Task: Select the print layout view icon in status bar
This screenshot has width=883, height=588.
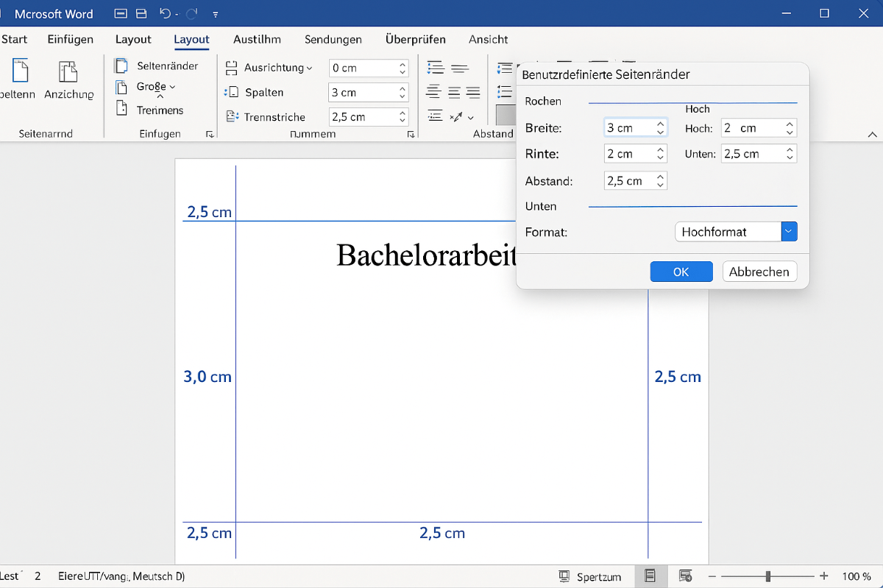Action: [650, 576]
